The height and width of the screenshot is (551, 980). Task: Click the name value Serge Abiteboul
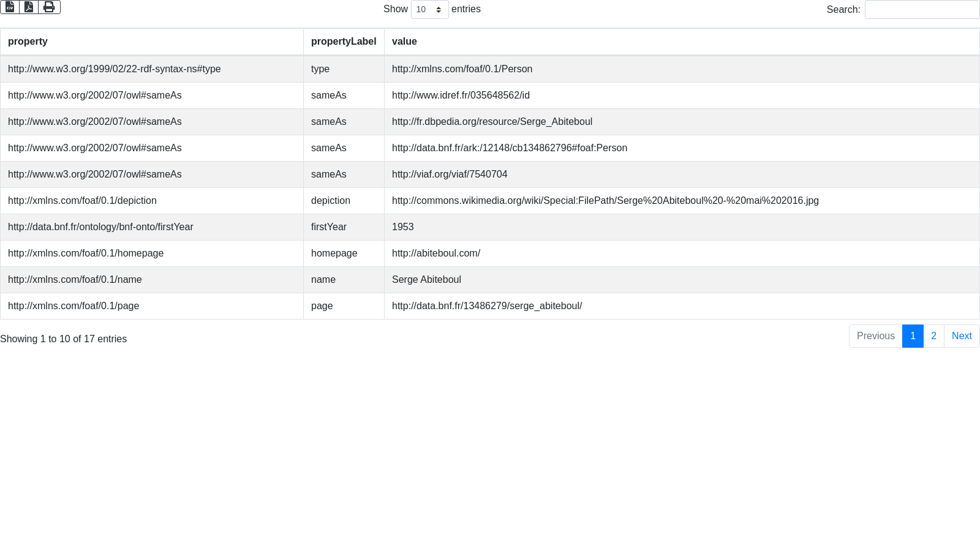click(x=426, y=280)
